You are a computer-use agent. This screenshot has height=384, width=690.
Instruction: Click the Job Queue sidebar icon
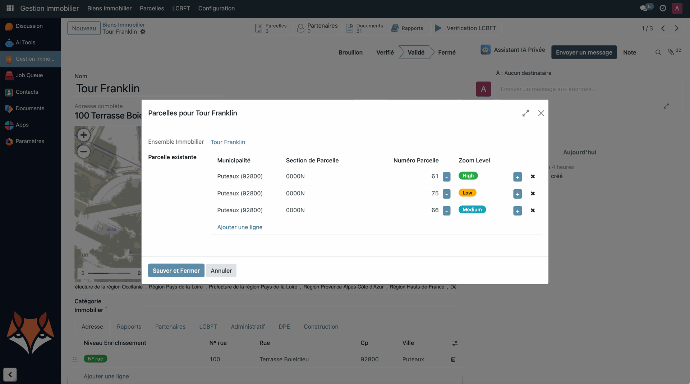(x=9, y=76)
